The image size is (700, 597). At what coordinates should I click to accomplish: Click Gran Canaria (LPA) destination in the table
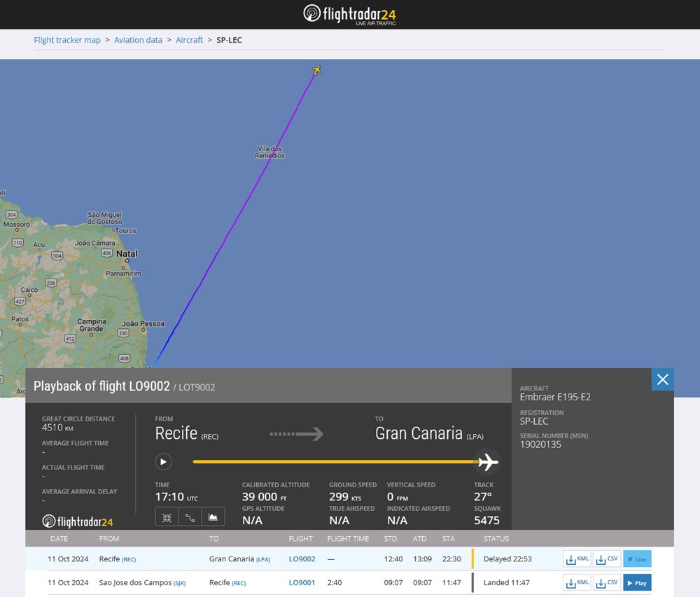[239, 559]
